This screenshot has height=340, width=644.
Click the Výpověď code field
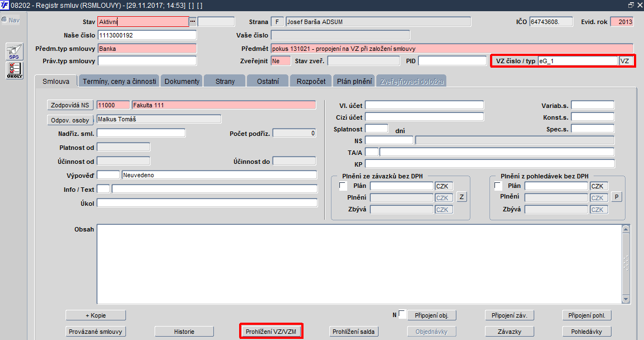pos(108,174)
